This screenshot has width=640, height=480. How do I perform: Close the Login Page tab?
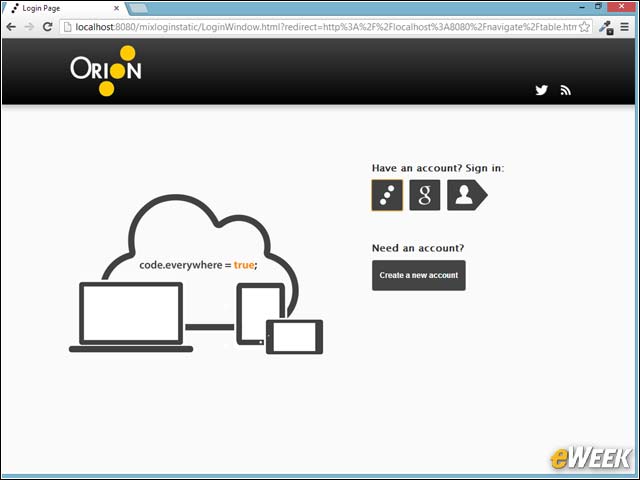[x=116, y=8]
